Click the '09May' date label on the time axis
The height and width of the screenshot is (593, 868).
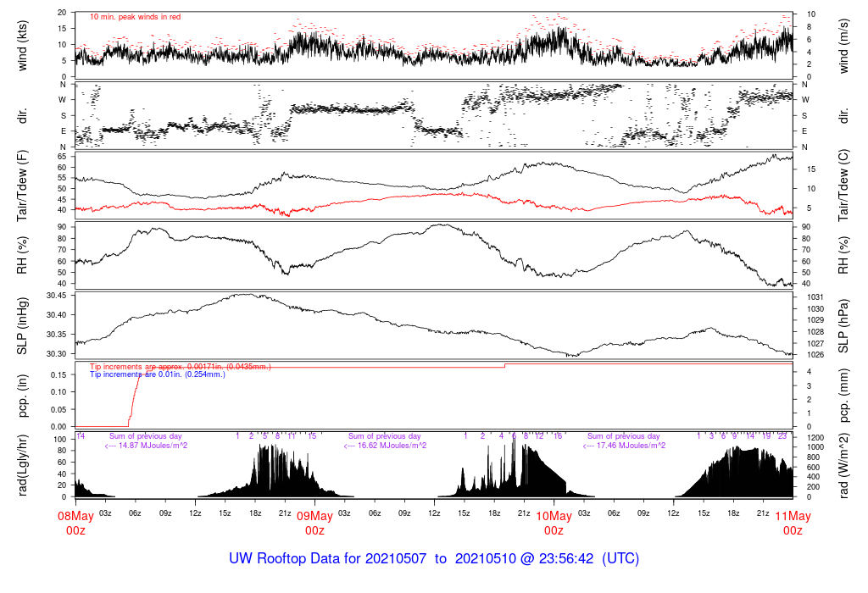point(315,516)
